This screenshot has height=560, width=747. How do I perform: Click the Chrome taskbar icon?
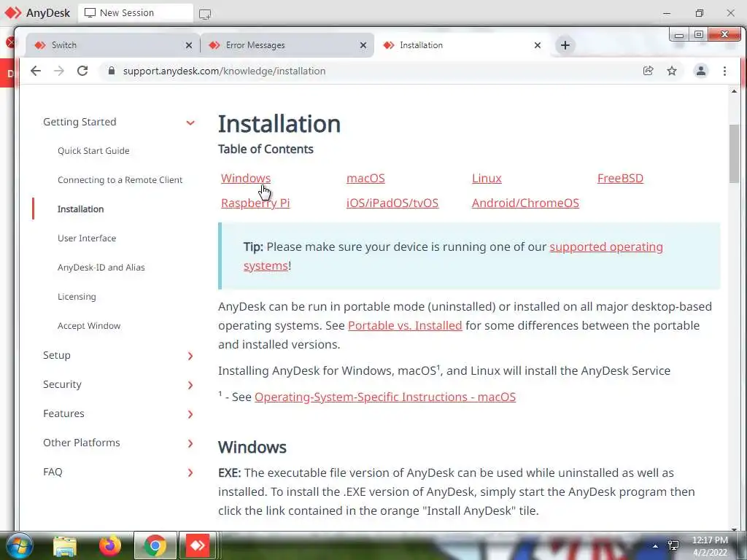point(155,546)
